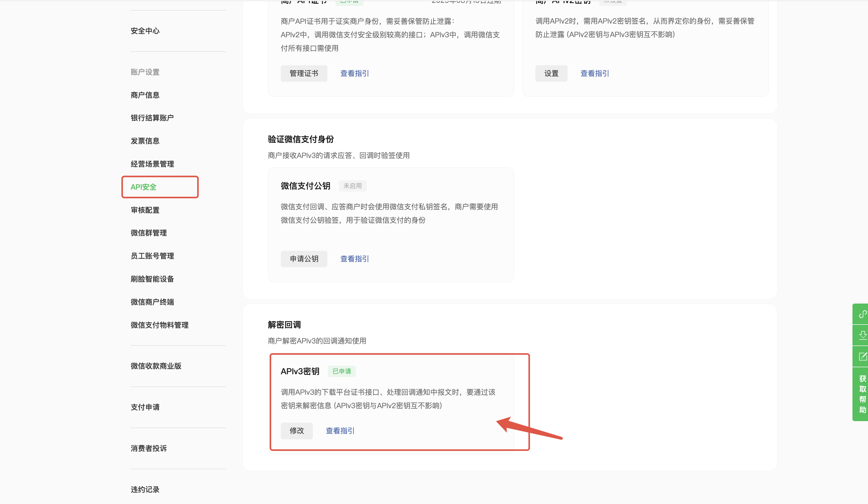The height and width of the screenshot is (504, 868).
Task: Click the APIv3密钥 card title
Action: pyautogui.click(x=300, y=372)
